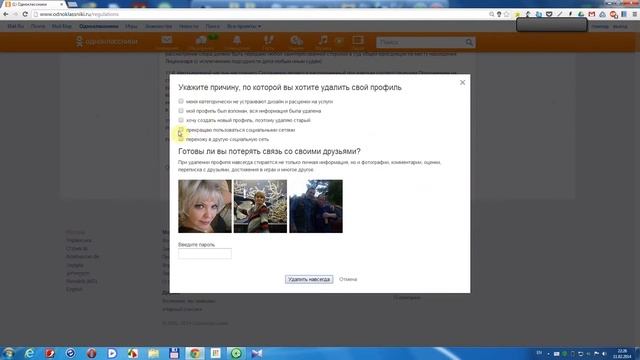Image resolution: width=640 pixels, height=360 pixels.
Task: Click the Odnoklassniki logo in orange header
Action: click(x=107, y=42)
